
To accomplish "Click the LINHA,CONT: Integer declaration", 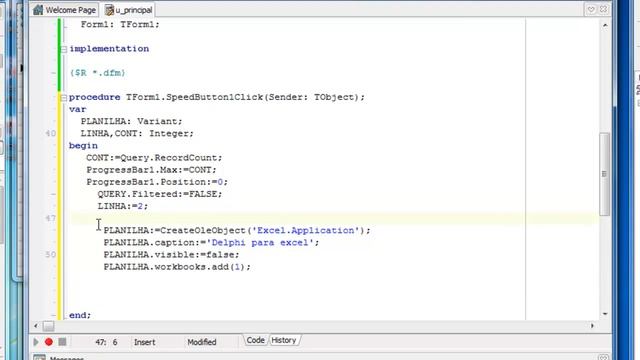I will tap(137, 133).
